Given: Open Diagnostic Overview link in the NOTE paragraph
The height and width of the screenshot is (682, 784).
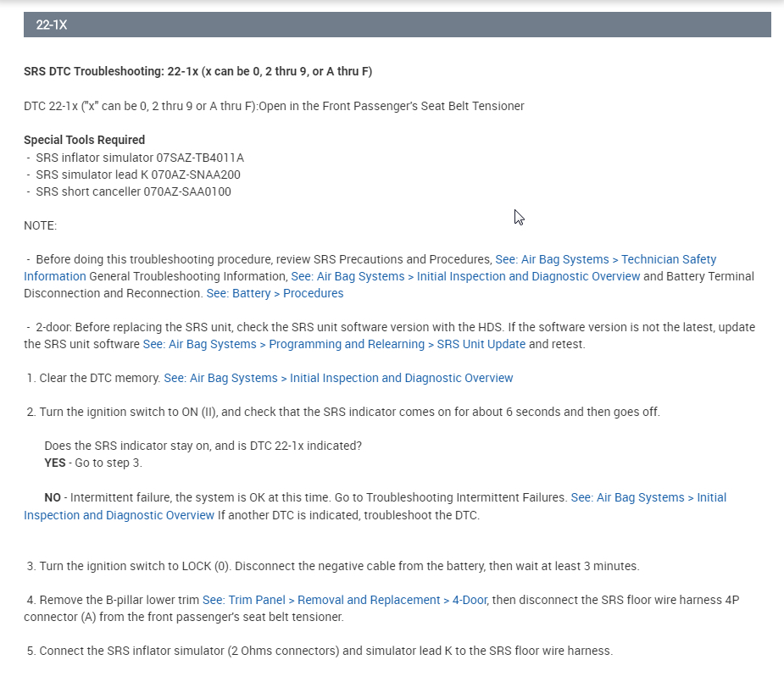Looking at the screenshot, I should click(x=465, y=276).
